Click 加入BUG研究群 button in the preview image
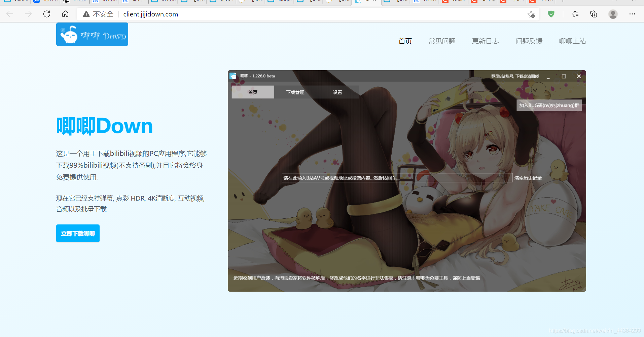644x337 pixels. click(549, 105)
